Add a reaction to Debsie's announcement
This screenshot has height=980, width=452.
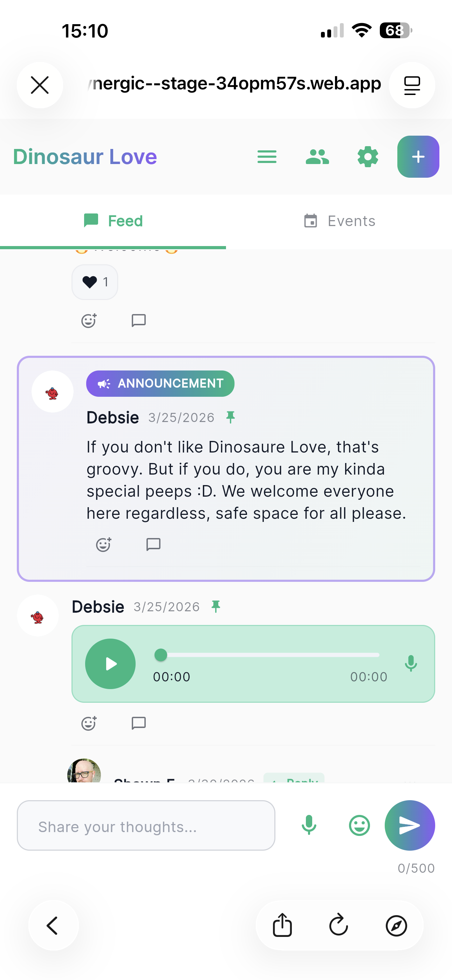103,545
